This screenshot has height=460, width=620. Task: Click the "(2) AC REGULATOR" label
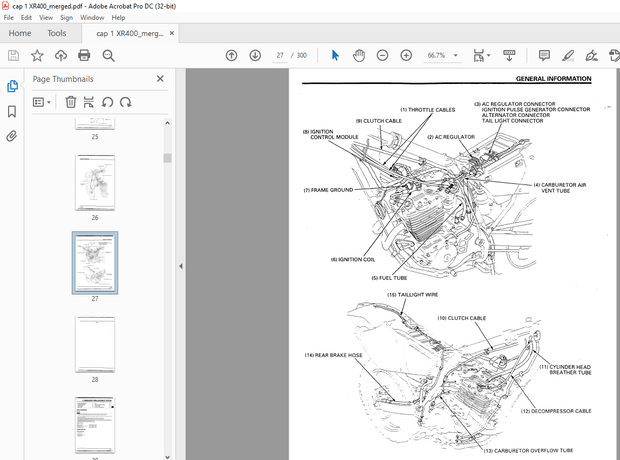pyautogui.click(x=451, y=137)
